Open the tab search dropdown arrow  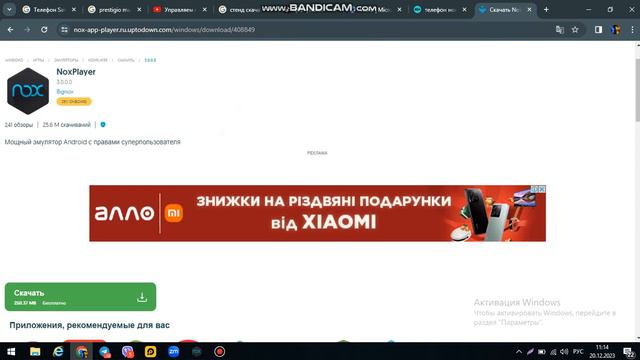(9, 9)
